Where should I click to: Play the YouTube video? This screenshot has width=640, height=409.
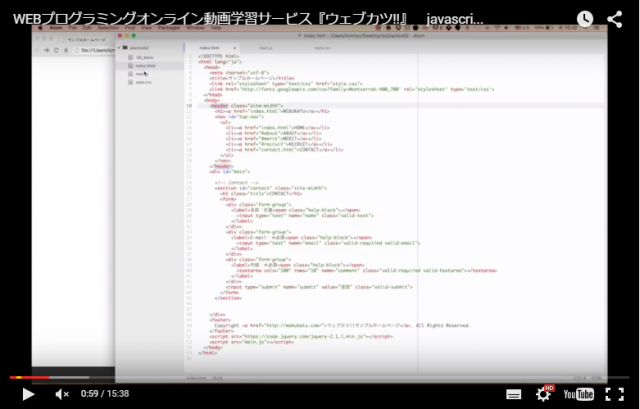pyautogui.click(x=28, y=394)
